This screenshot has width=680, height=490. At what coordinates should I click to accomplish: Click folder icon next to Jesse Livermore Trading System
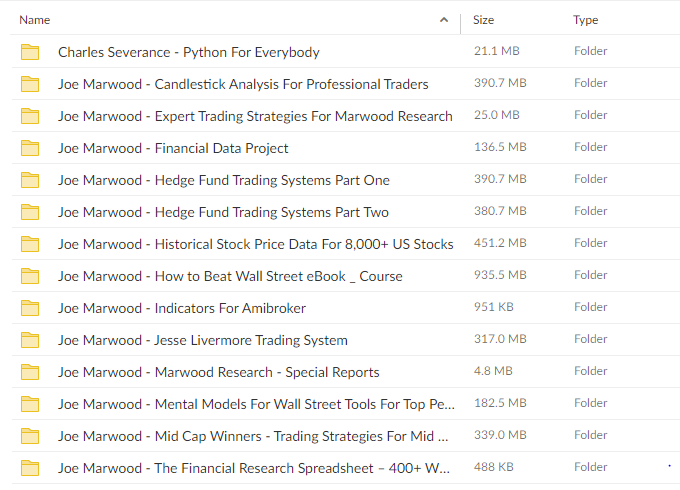[x=30, y=340]
